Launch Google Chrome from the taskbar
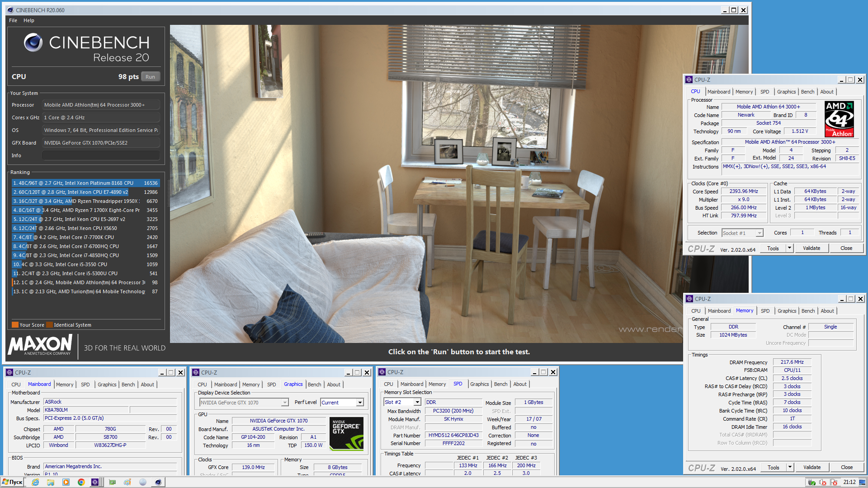Screen dimensions: 868x488 [x=81, y=482]
